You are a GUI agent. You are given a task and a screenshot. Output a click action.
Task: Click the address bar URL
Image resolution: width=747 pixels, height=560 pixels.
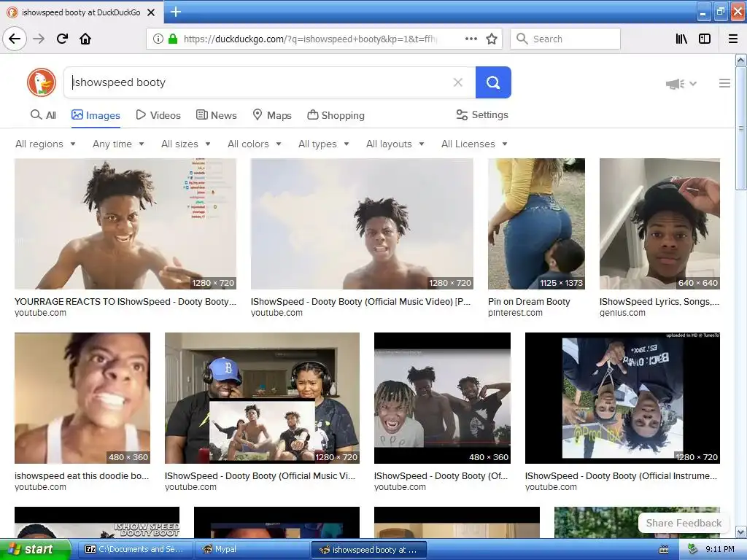[309, 39]
